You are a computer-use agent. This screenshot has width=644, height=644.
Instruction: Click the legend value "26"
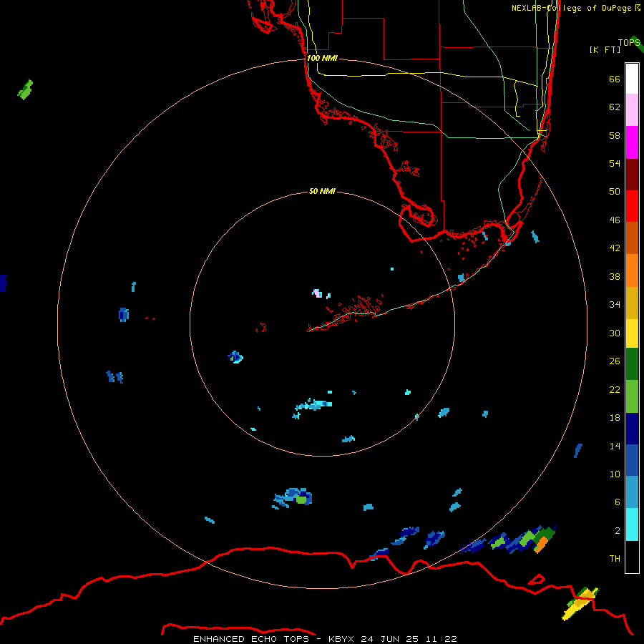tap(615, 361)
